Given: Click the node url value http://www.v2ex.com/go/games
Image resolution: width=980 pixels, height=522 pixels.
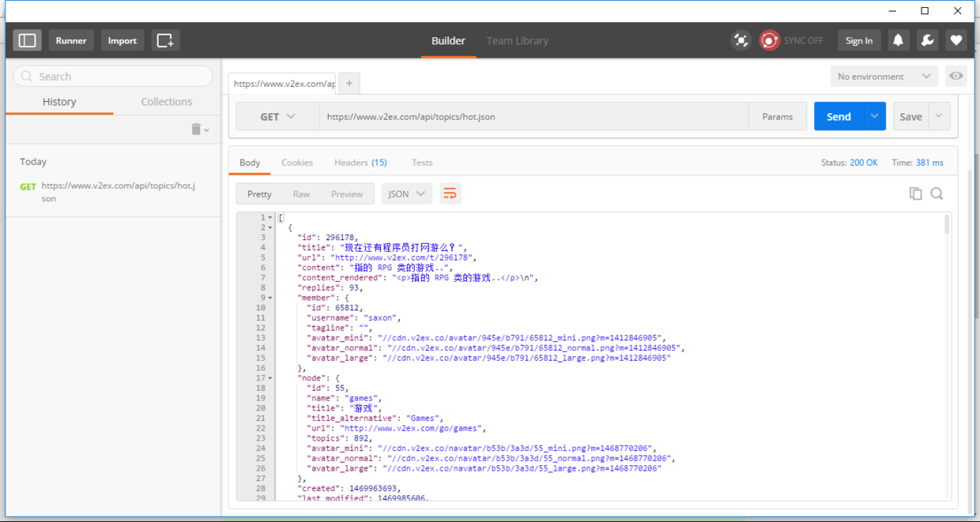Looking at the screenshot, I should tap(412, 428).
